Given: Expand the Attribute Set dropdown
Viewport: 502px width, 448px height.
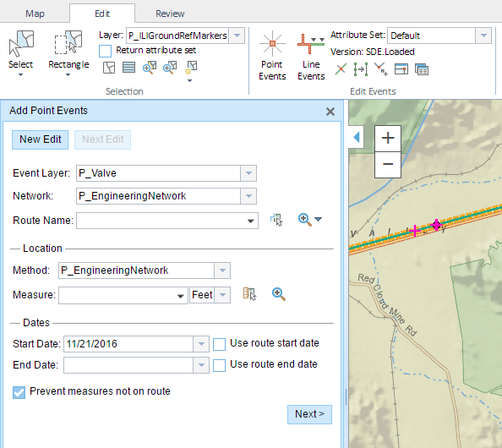Looking at the screenshot, I should click(x=483, y=36).
